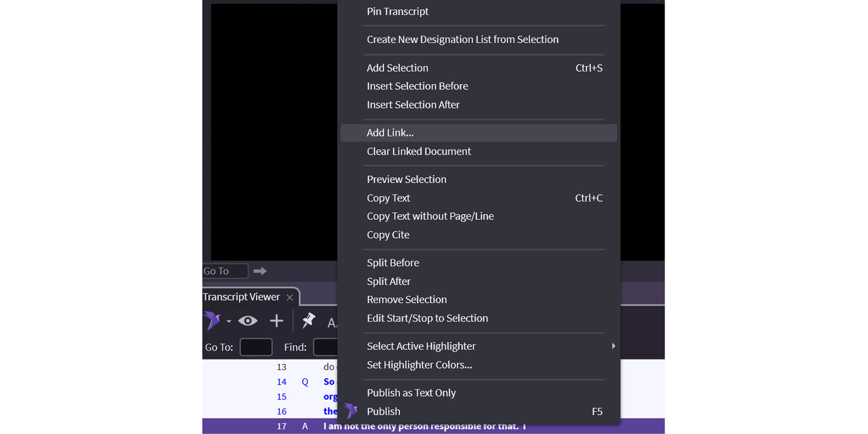The image size is (868, 434).
Task: Close the Transcript Viewer tab
Action: (290, 297)
